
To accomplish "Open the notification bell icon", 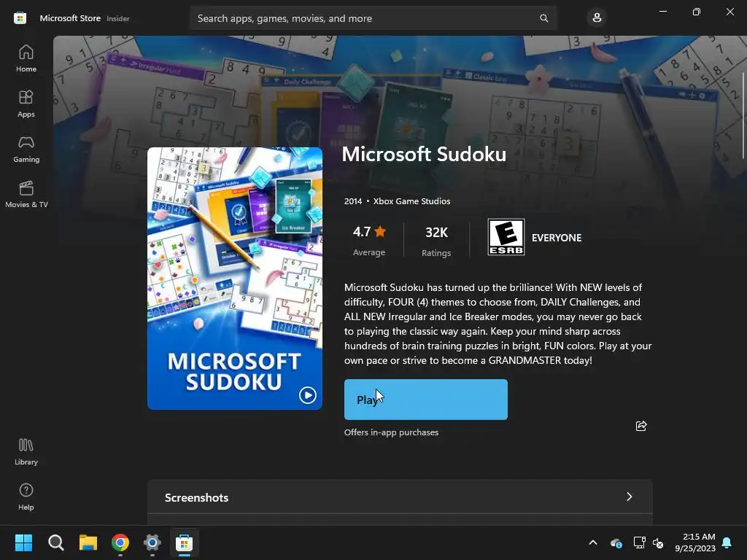I will click(x=727, y=542).
